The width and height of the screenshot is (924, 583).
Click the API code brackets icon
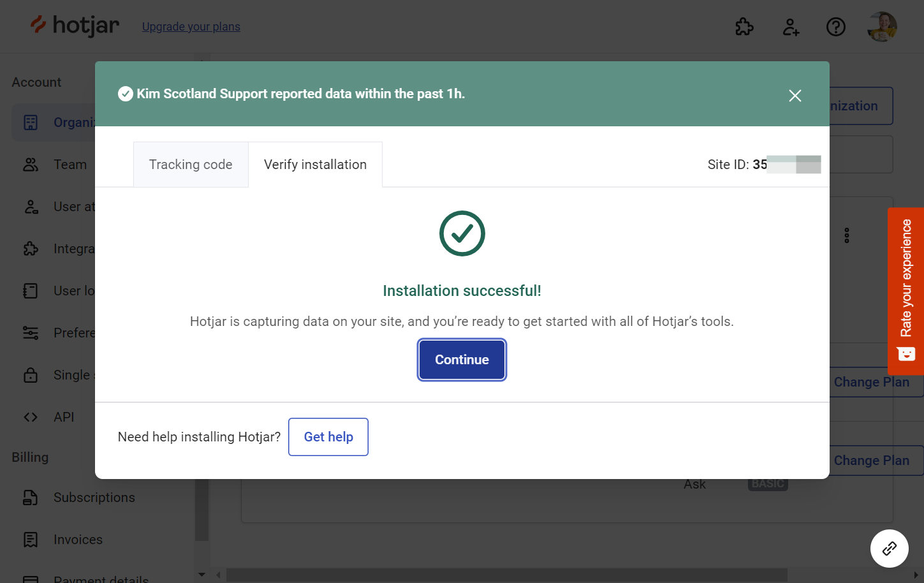click(x=31, y=417)
